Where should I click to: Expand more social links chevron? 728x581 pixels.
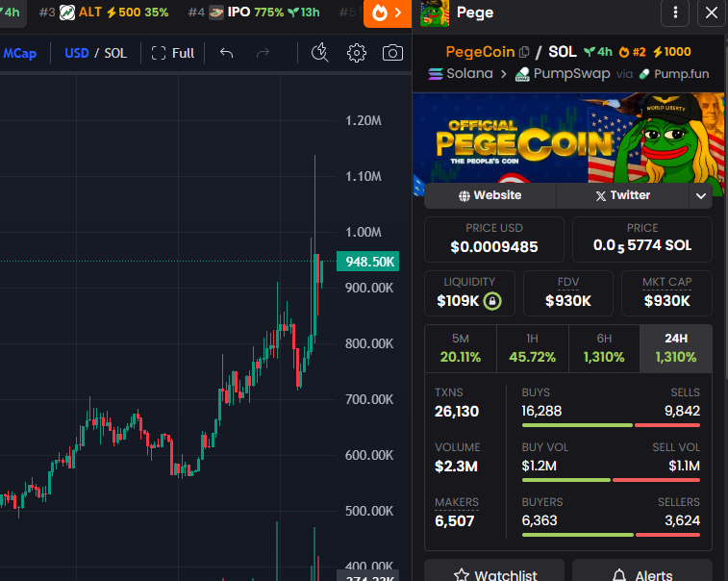(x=701, y=195)
